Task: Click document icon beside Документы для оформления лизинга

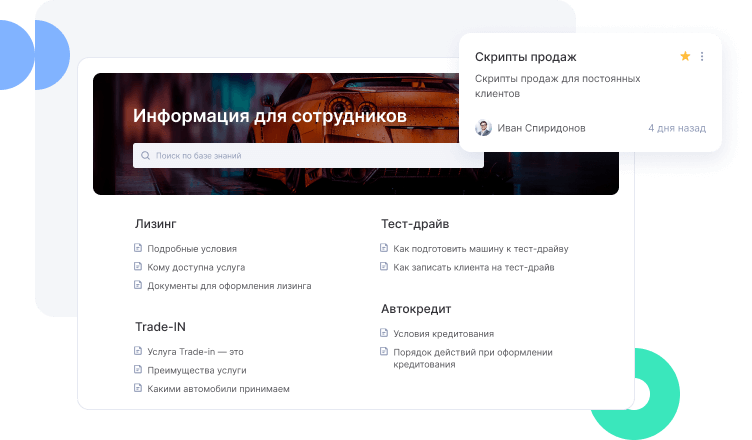Action: coord(138,285)
